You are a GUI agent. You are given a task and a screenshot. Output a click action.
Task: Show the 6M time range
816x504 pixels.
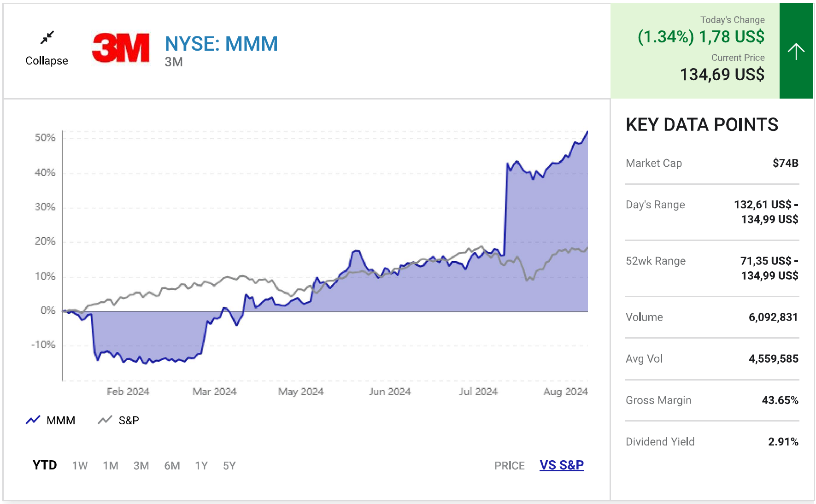tap(172, 466)
